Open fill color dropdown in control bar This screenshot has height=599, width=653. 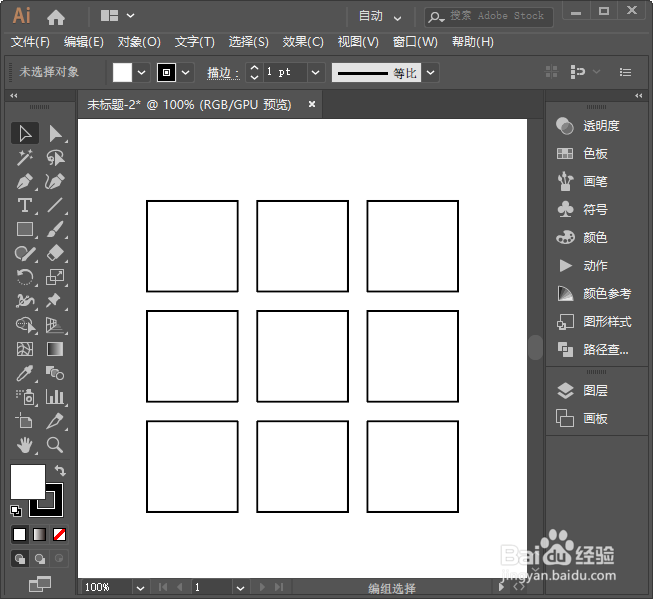point(142,72)
